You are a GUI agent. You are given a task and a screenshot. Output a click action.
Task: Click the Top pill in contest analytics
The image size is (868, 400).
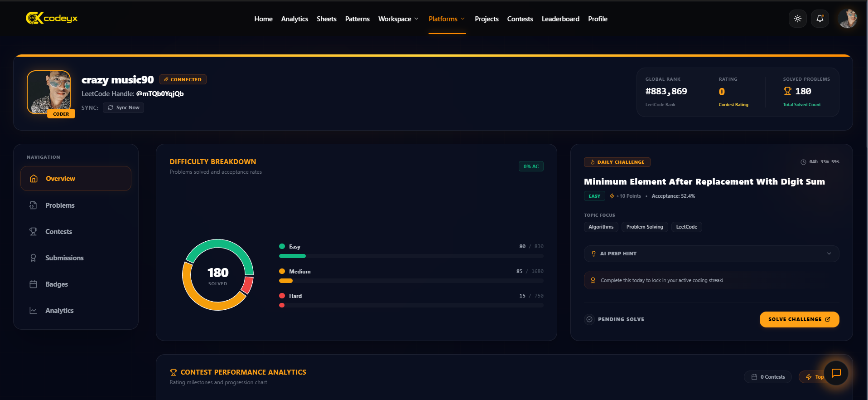pyautogui.click(x=815, y=377)
